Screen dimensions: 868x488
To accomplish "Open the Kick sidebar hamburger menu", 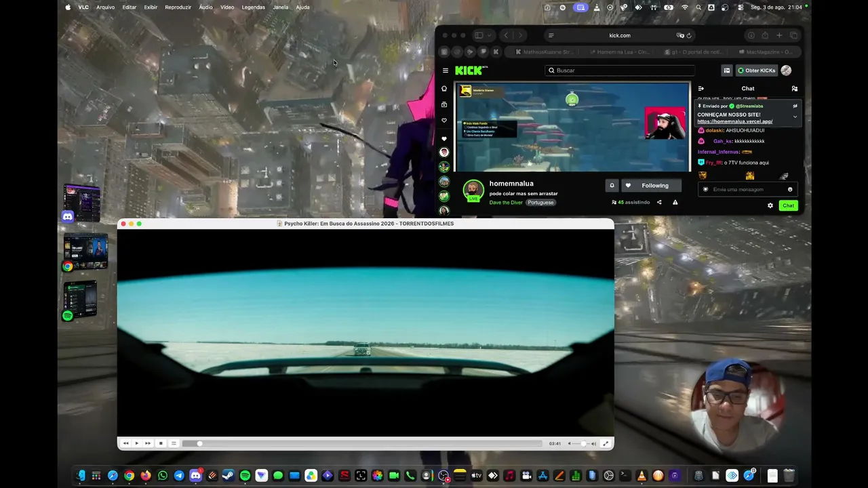I will (446, 70).
